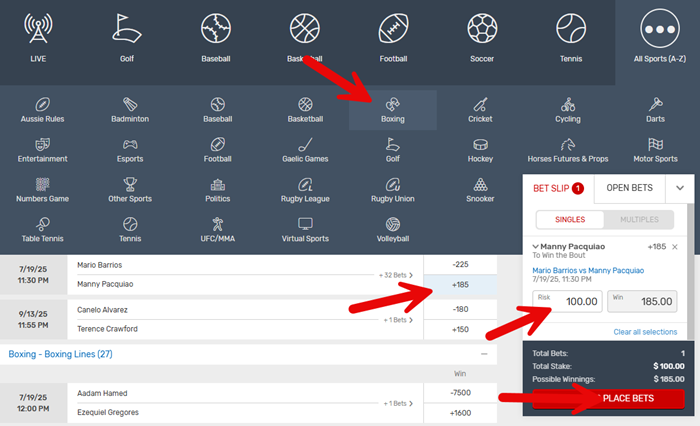The image size is (700, 426).
Task: Collapse the Boxing Lines (27) section
Action: pyautogui.click(x=485, y=354)
